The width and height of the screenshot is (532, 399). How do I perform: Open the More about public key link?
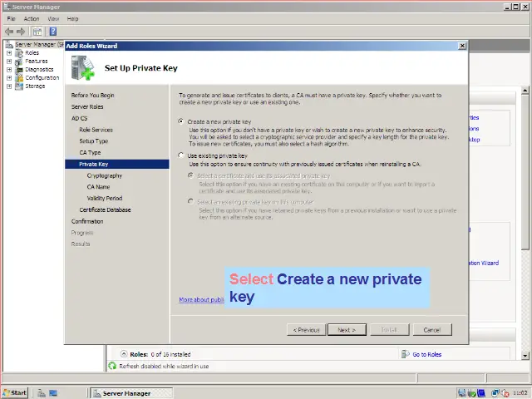[201, 299]
